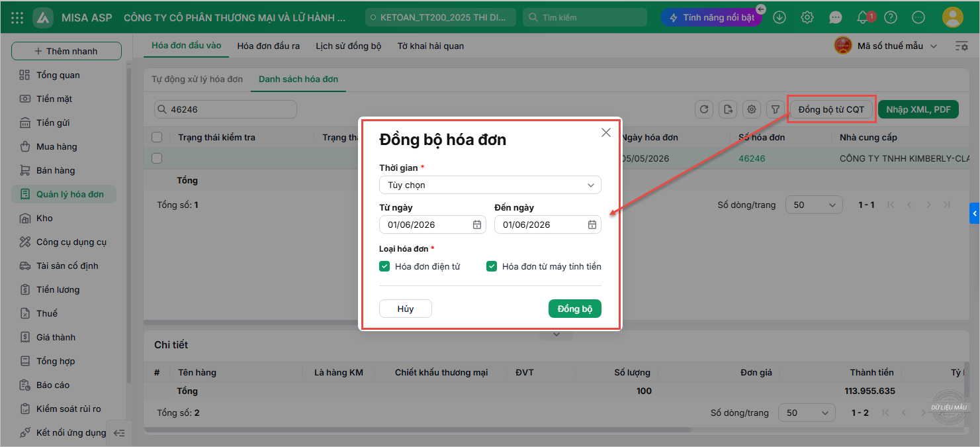Click the refresh icon in invoice toolbar
980x447 pixels.
(x=704, y=109)
